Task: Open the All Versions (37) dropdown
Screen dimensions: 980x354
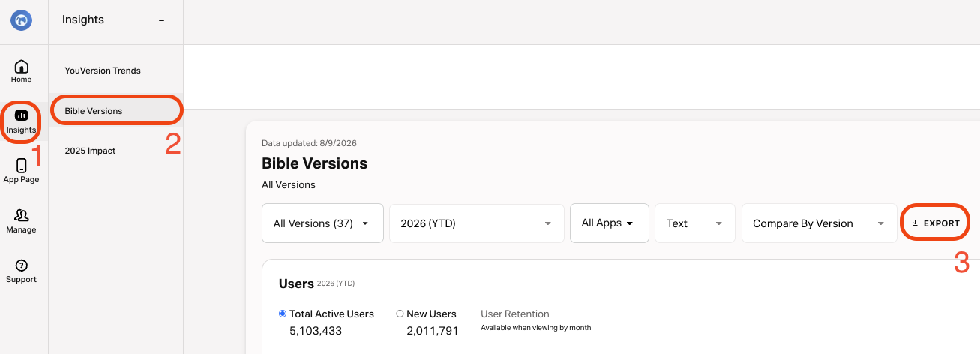Action: (322, 223)
